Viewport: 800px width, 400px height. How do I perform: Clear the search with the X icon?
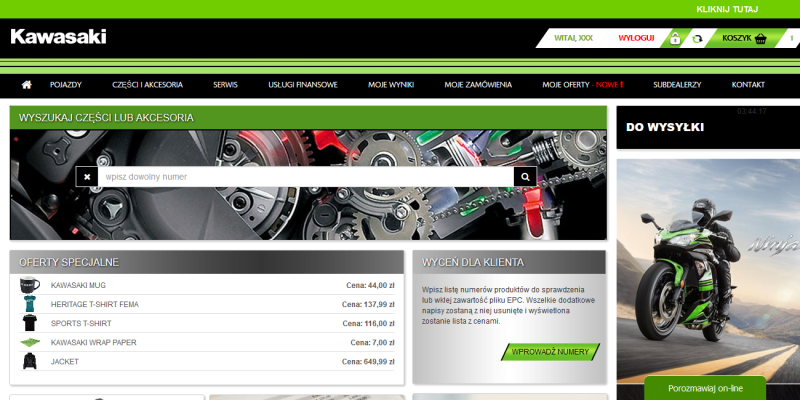point(87,176)
